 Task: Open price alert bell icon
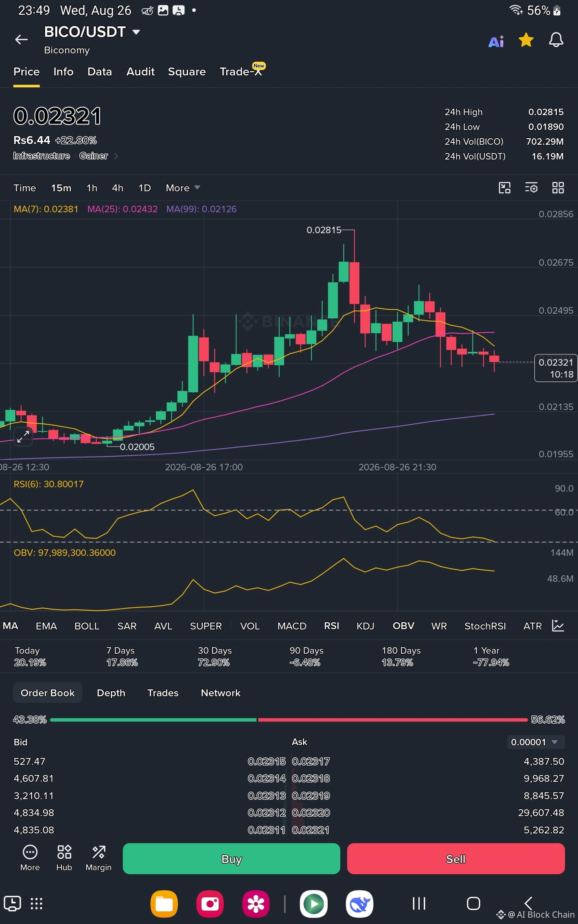(556, 40)
